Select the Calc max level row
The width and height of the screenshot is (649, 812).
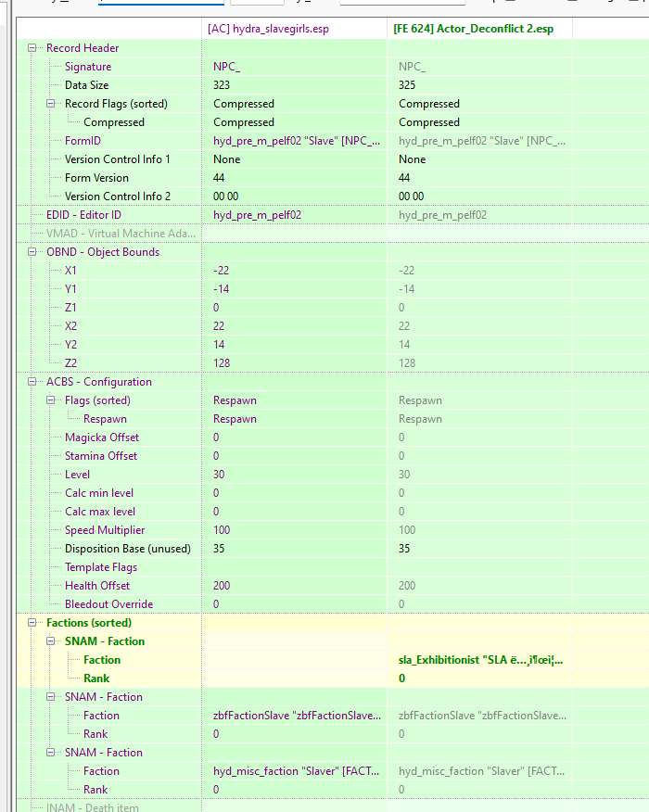[x=100, y=512]
